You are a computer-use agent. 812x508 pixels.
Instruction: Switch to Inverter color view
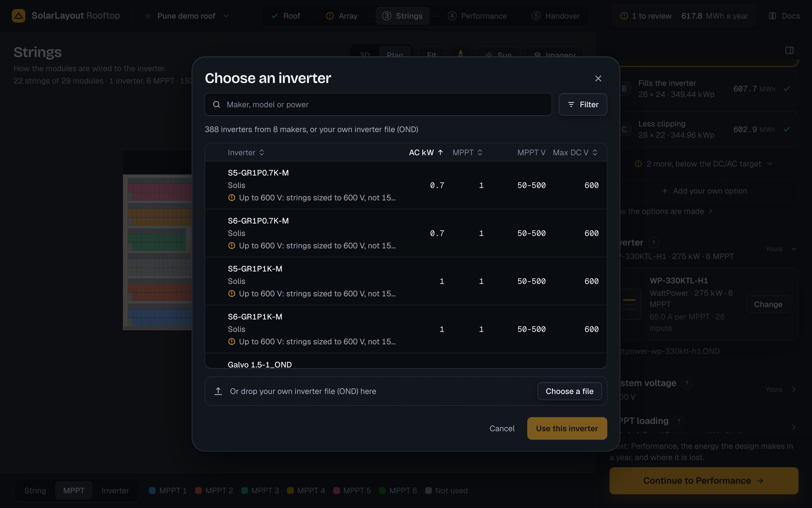coord(115,491)
